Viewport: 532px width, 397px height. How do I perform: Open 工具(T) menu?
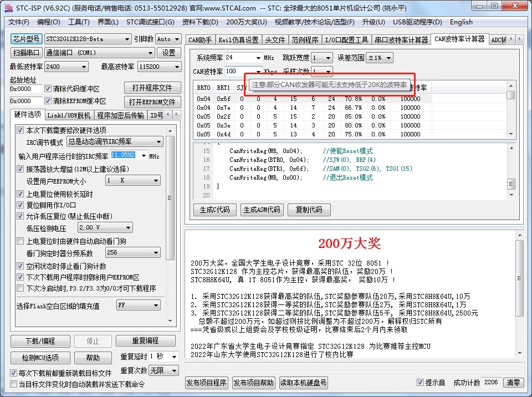79,22
